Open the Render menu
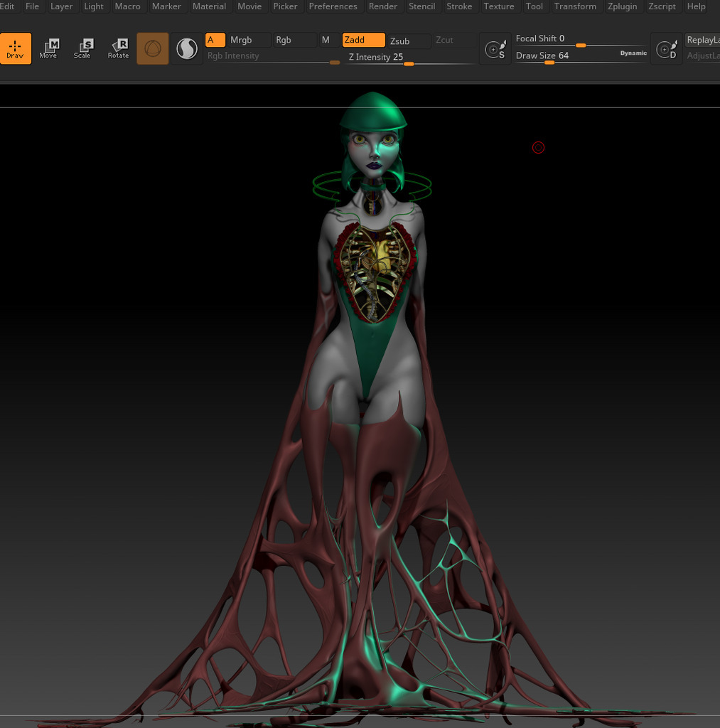 pyautogui.click(x=383, y=6)
